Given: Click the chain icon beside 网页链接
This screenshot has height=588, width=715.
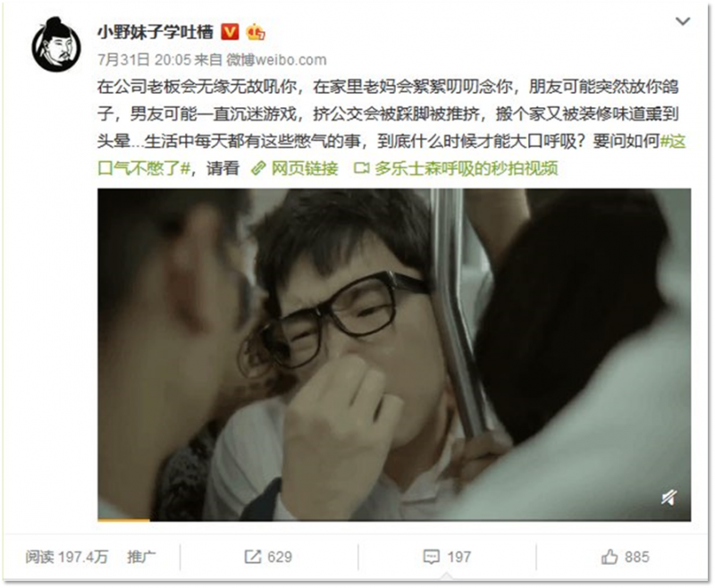Looking at the screenshot, I should (258, 169).
